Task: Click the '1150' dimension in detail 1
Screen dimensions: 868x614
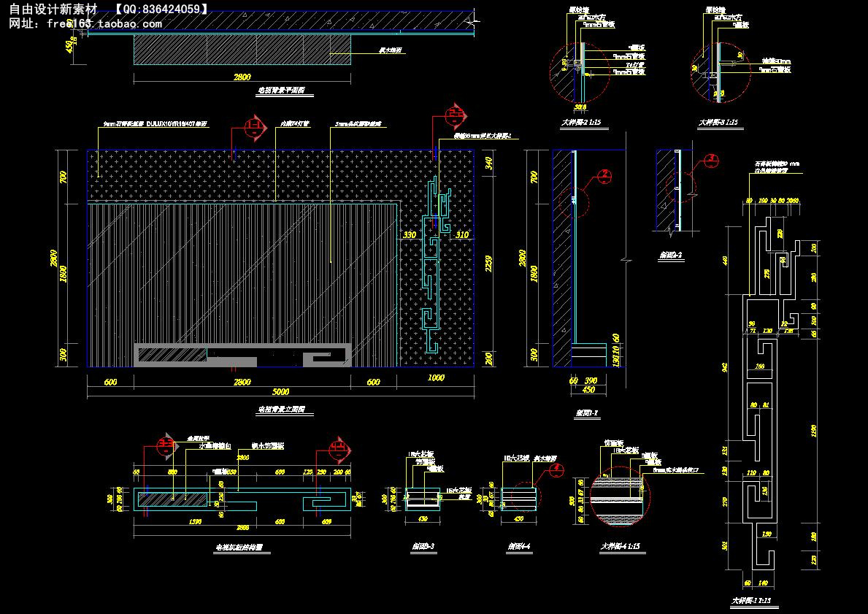Action: tap(813, 431)
